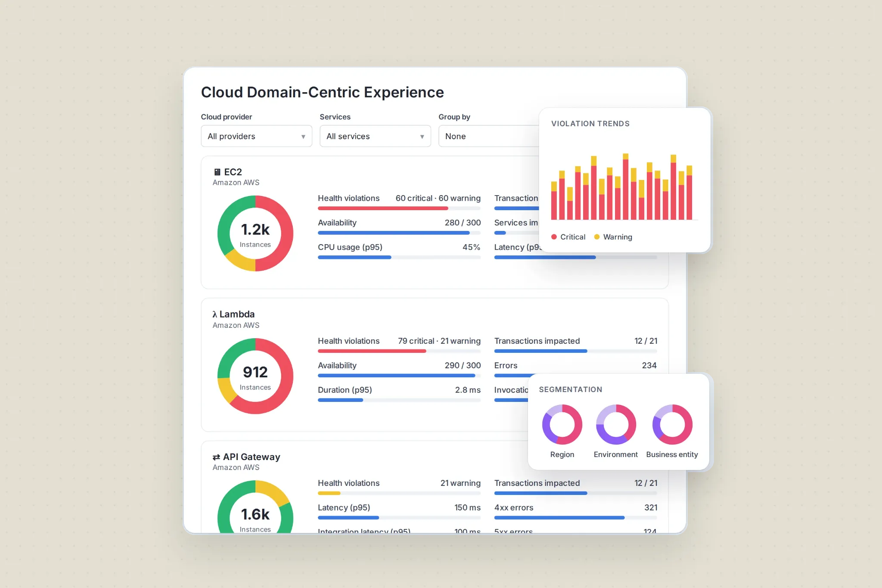Click the '150 ms' latency value

[x=467, y=507]
